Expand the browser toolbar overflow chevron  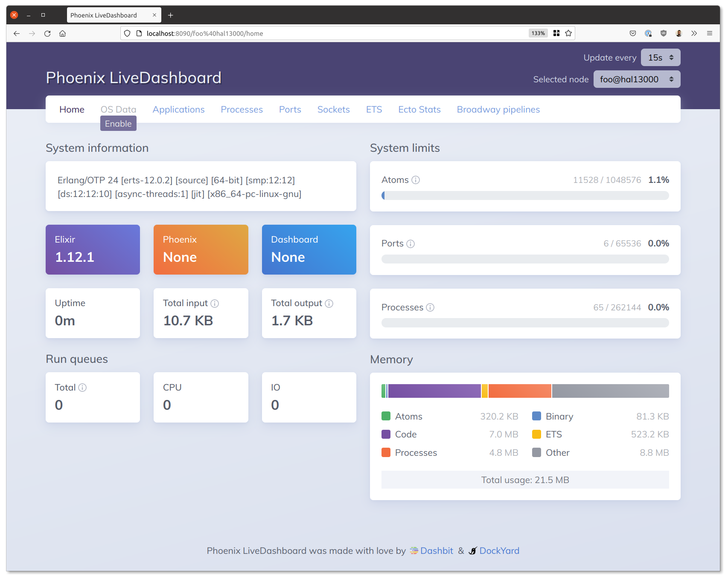(694, 33)
